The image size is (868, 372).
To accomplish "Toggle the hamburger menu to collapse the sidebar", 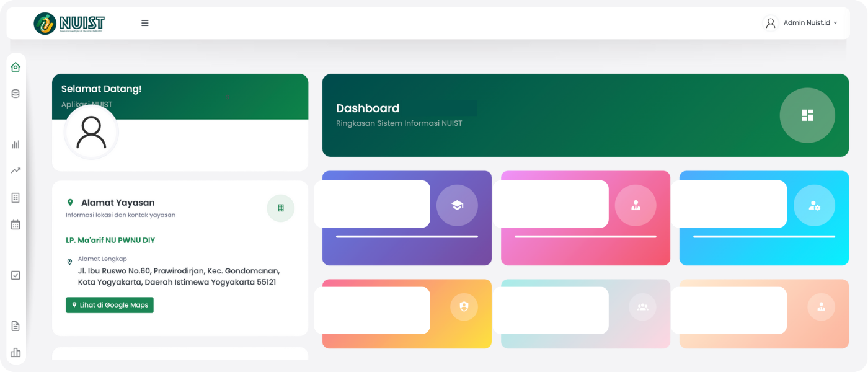I will 145,23.
